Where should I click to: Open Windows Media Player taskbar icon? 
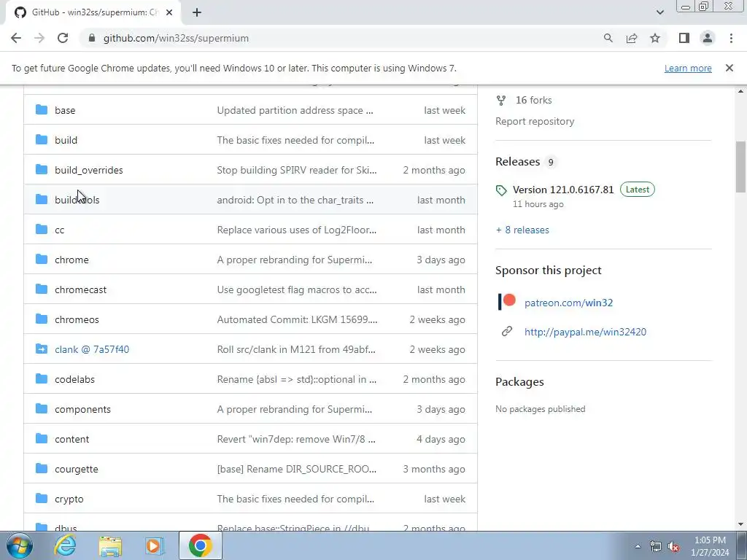point(155,545)
